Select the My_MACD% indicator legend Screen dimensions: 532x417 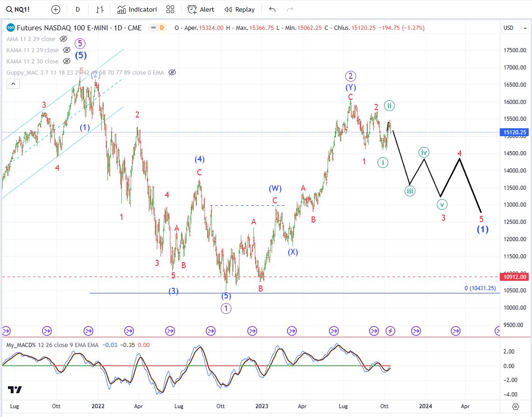[x=52, y=345]
